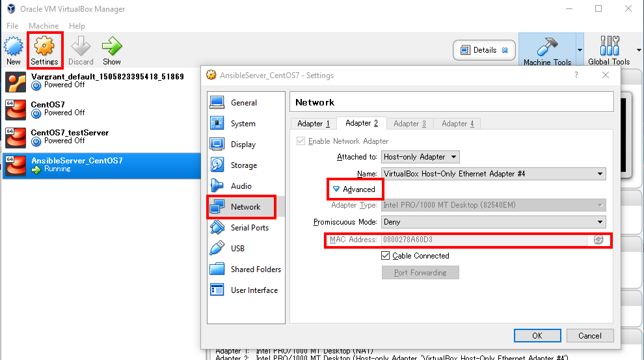Select Machine Tools hammer icon
The height and width of the screenshot is (360, 644).
[x=548, y=46]
